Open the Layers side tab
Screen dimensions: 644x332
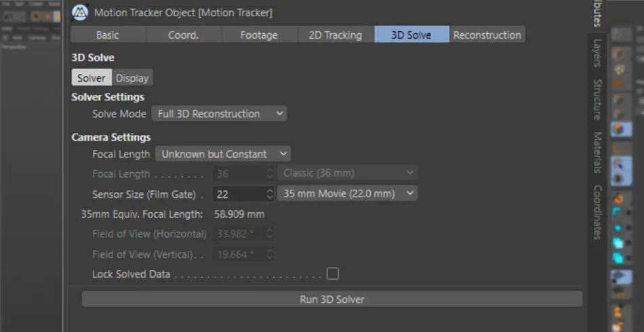(x=597, y=53)
